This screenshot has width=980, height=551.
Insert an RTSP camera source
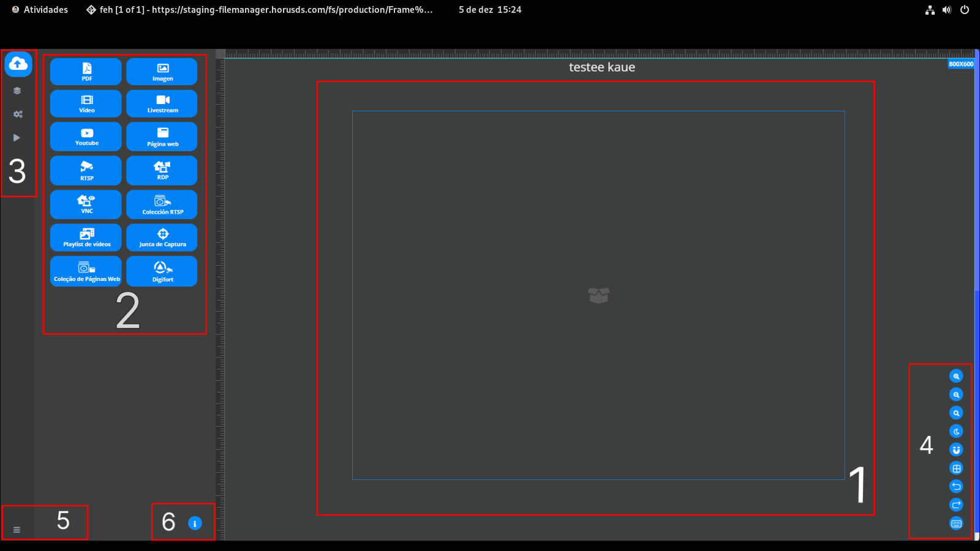[86, 170]
